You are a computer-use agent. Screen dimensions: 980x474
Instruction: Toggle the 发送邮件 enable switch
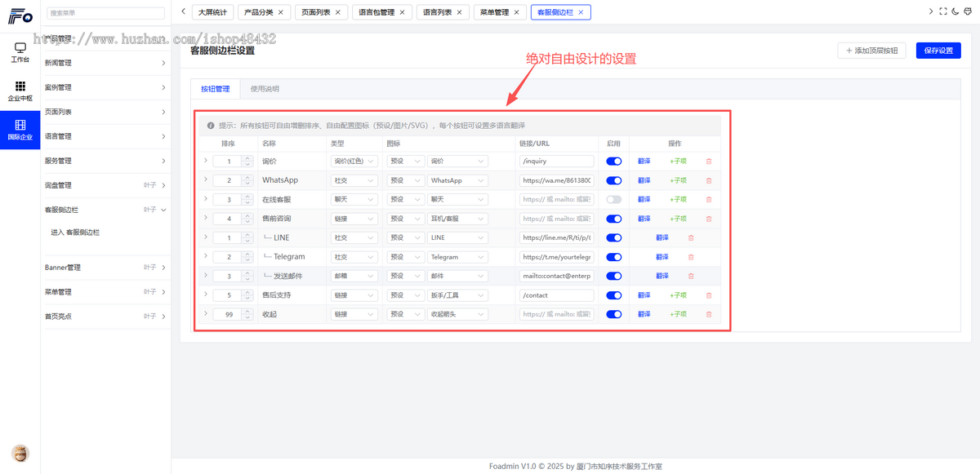[614, 276]
